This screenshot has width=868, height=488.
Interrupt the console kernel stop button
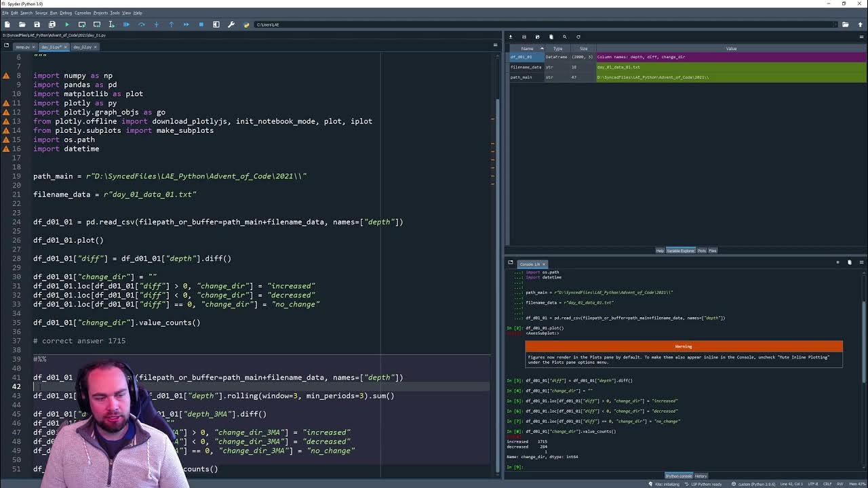(837, 262)
